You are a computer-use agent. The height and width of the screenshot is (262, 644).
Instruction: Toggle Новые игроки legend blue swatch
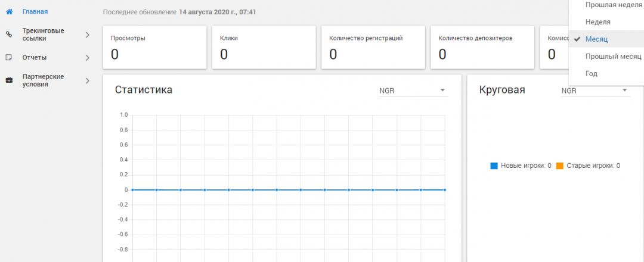coord(494,166)
